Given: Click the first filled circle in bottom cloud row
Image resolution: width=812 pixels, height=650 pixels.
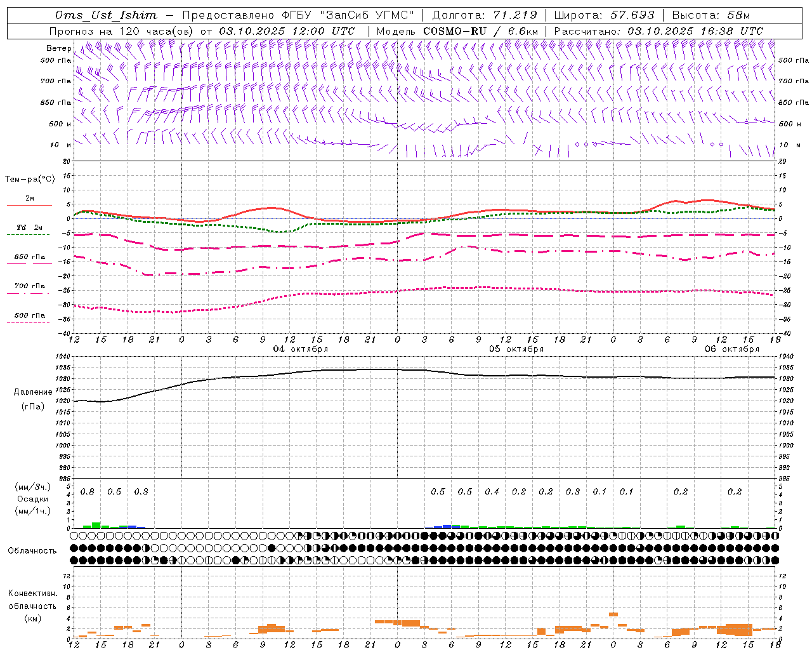Looking at the screenshot, I should [74, 560].
